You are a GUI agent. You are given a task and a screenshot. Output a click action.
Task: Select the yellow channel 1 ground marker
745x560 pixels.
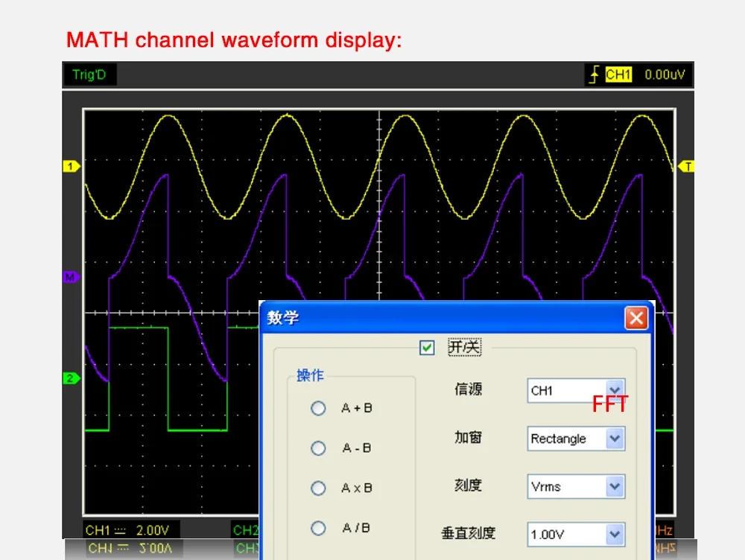pyautogui.click(x=71, y=167)
